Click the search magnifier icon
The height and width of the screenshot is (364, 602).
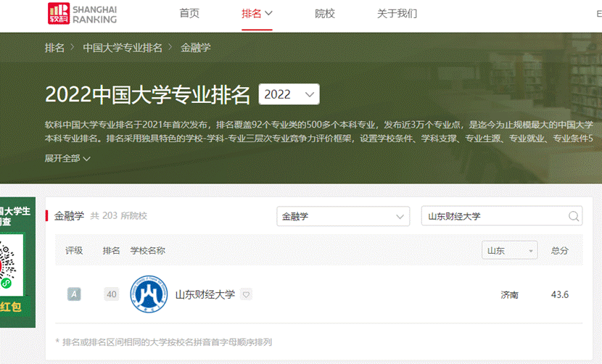point(574,216)
